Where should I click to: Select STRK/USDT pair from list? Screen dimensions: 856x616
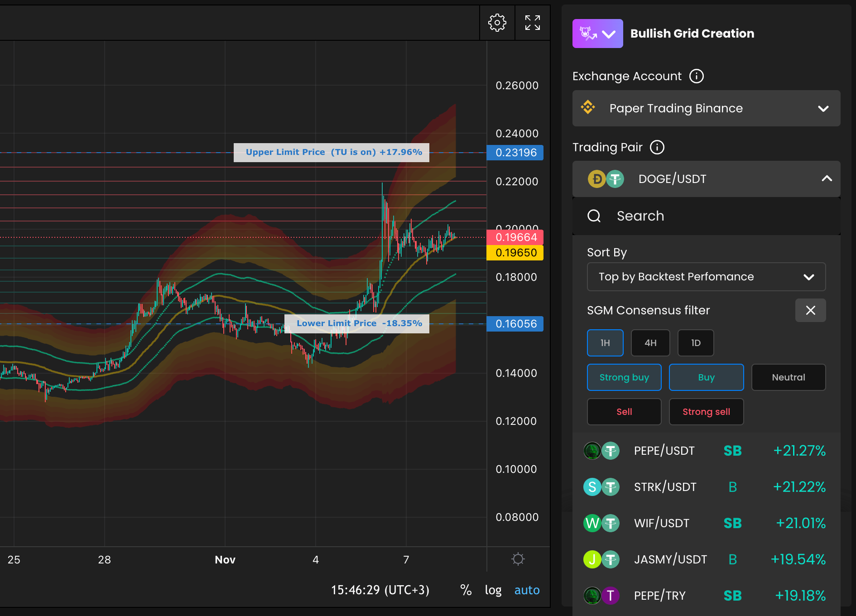tap(707, 487)
